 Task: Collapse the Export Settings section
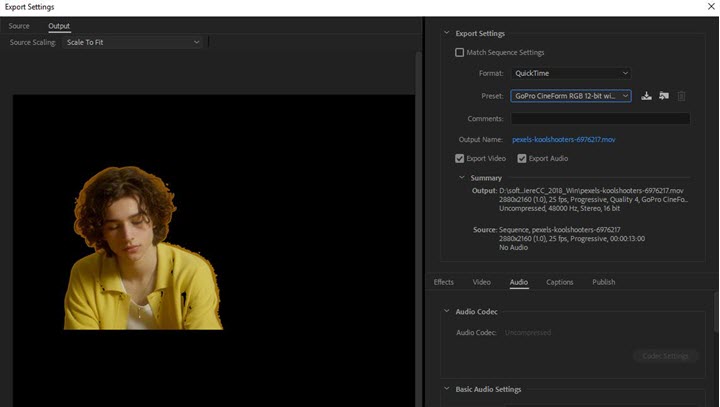click(446, 33)
